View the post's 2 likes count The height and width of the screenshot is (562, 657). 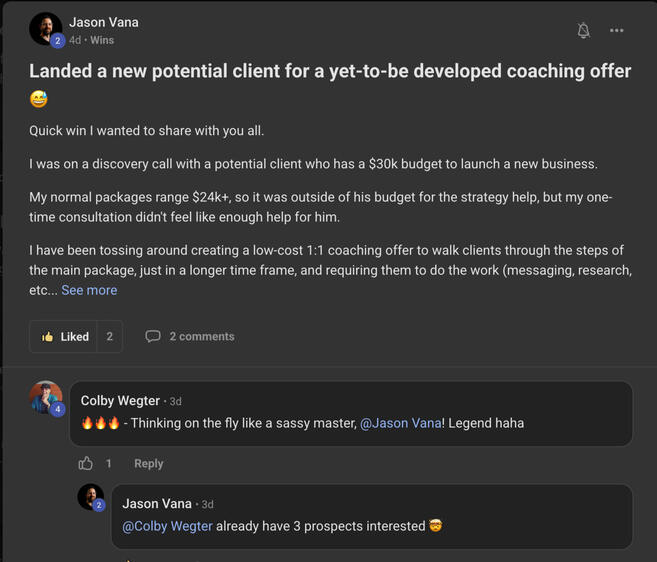click(x=110, y=337)
